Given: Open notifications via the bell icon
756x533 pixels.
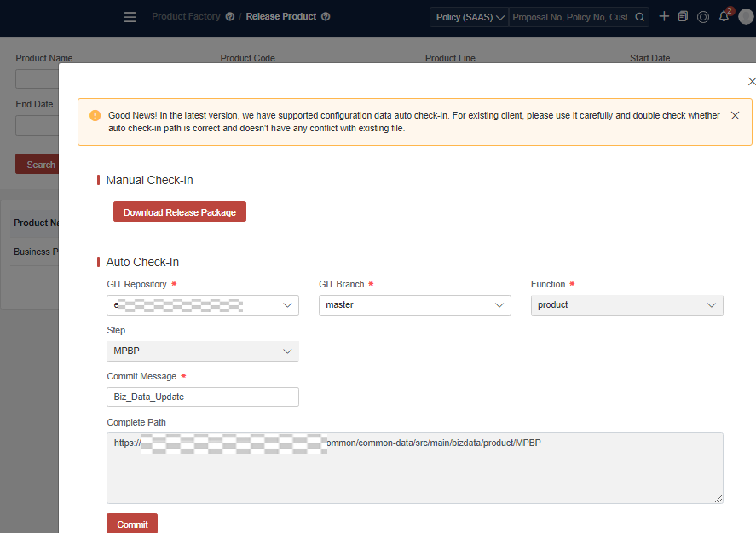Looking at the screenshot, I should [722, 16].
